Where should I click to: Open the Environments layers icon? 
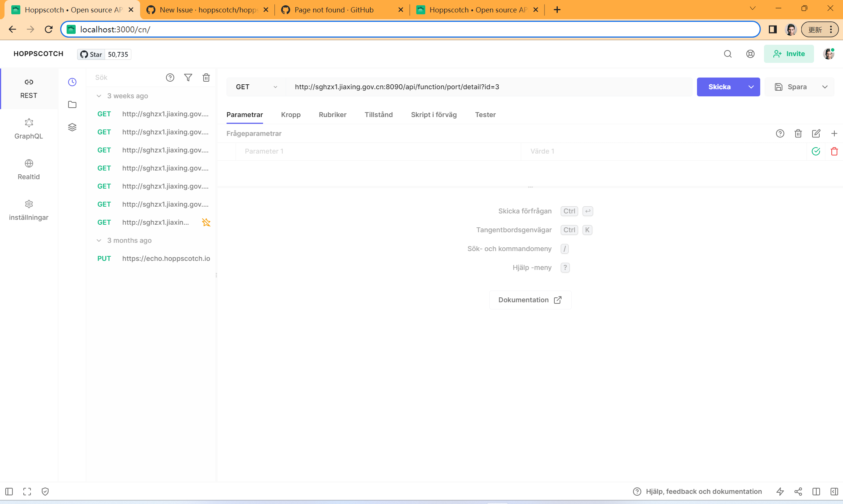pyautogui.click(x=72, y=127)
